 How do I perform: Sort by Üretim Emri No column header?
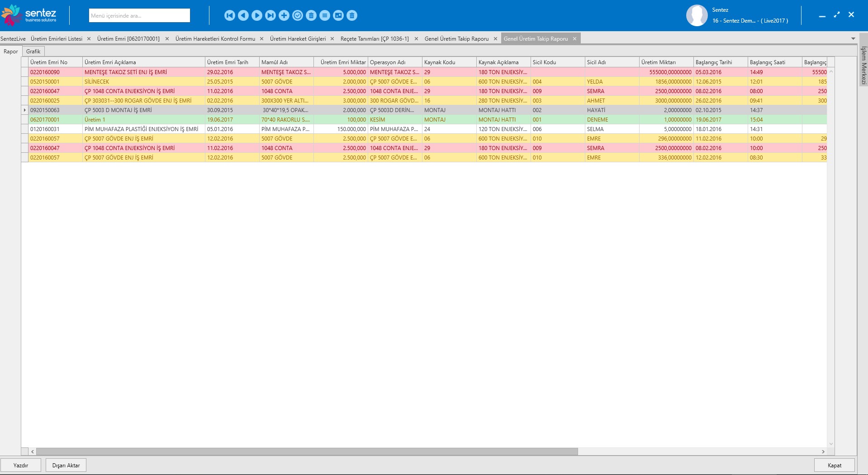click(x=55, y=62)
